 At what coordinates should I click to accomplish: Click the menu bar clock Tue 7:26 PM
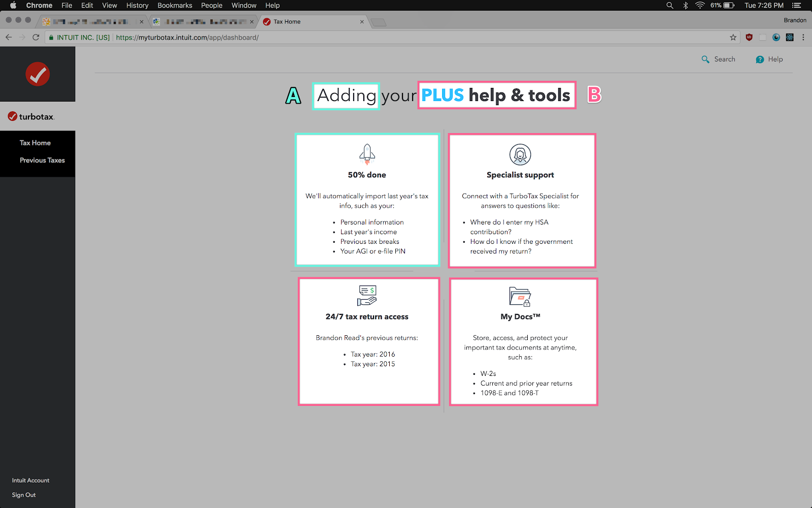[764, 5]
